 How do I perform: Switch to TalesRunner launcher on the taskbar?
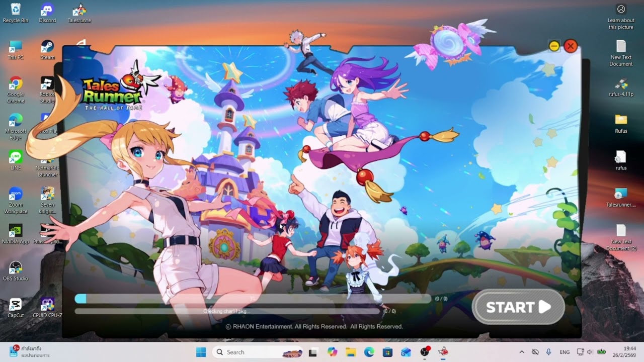(443, 352)
